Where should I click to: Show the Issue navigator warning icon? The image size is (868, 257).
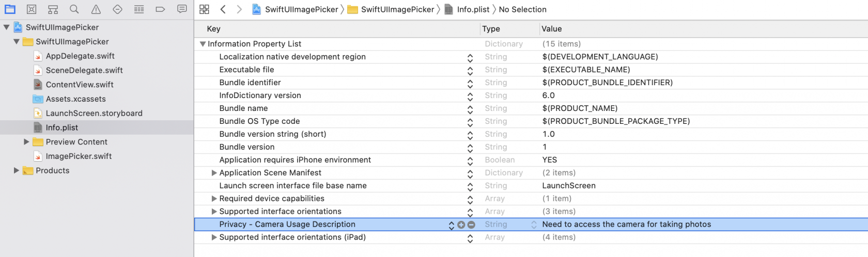[x=96, y=9]
